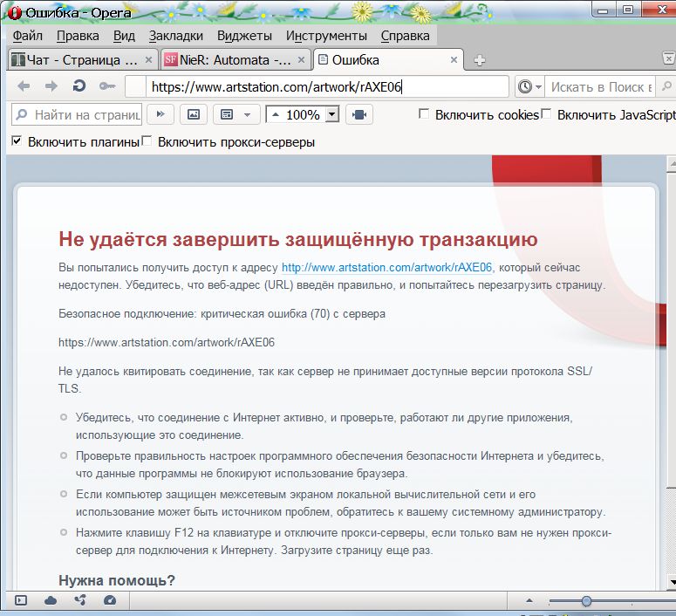
Task: Uncheck the Включить плагины checkbox
Action: click(x=17, y=140)
